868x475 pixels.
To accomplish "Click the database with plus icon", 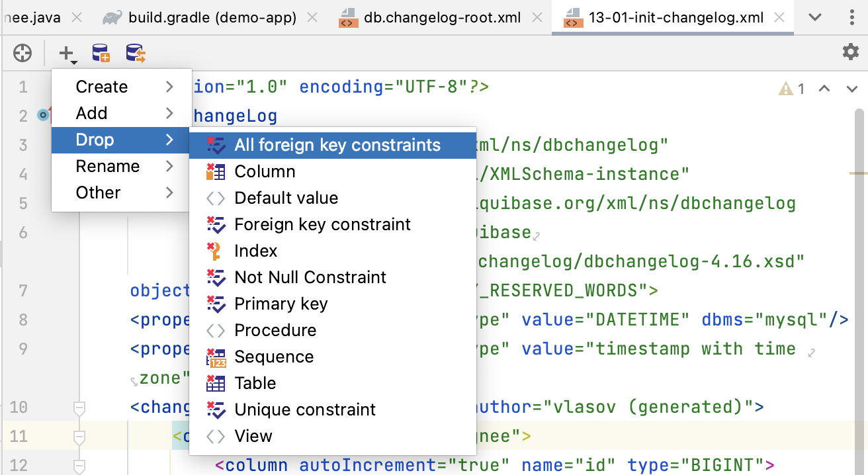I will coord(101,54).
